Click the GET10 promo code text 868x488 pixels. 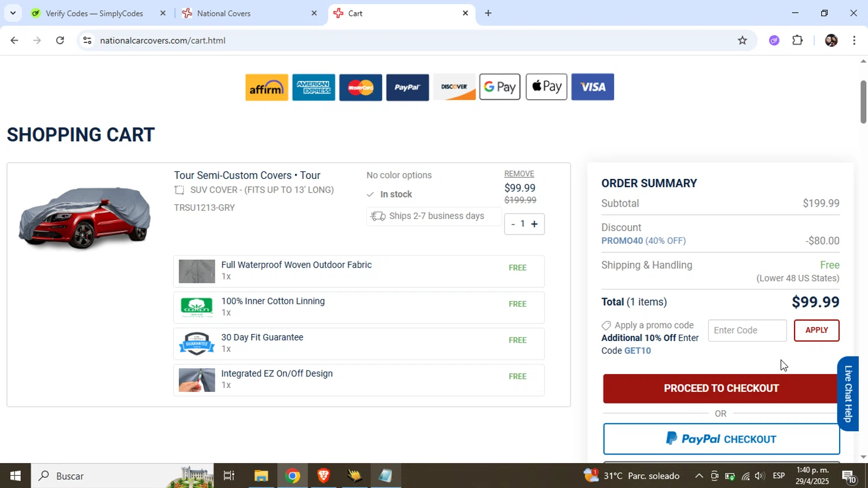click(x=638, y=351)
